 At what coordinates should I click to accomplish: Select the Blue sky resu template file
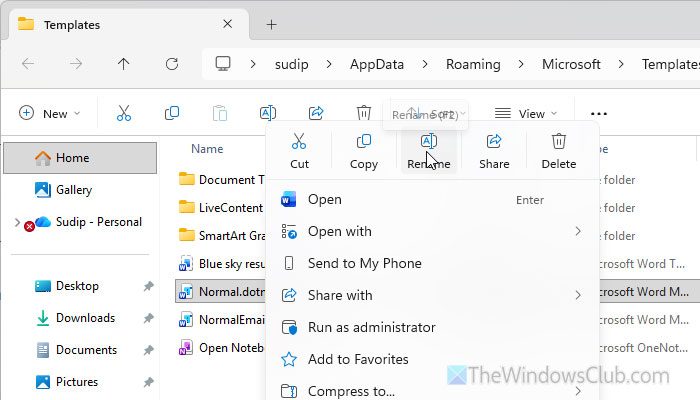(x=221, y=264)
